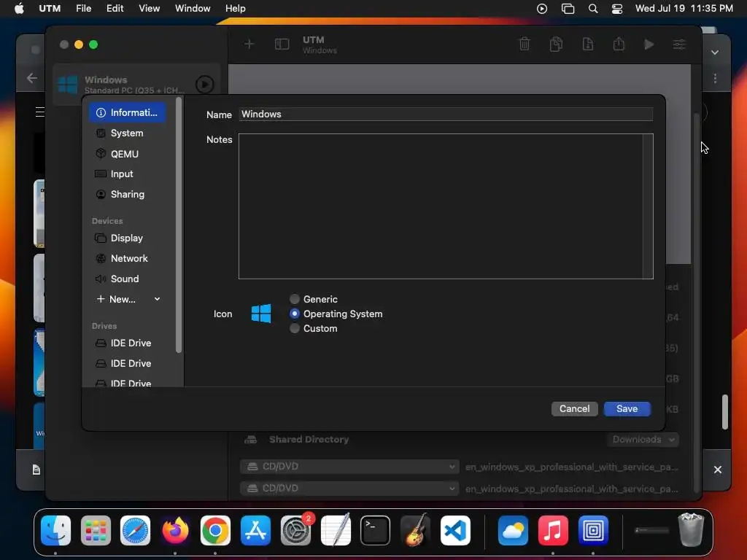Toggle the sidebar icon in UTM toolbar

282,44
